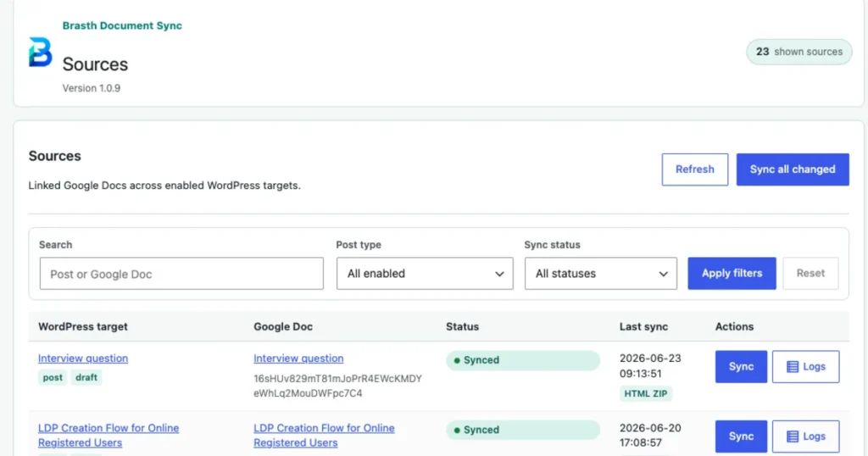Open LDP Creation Flow WordPress target link
868x456 pixels.
pos(108,435)
